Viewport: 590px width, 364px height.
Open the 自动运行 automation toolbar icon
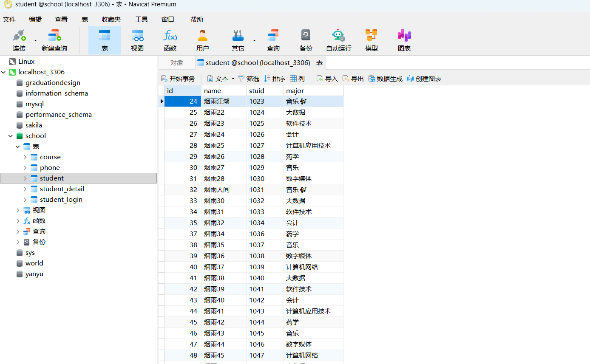point(338,40)
